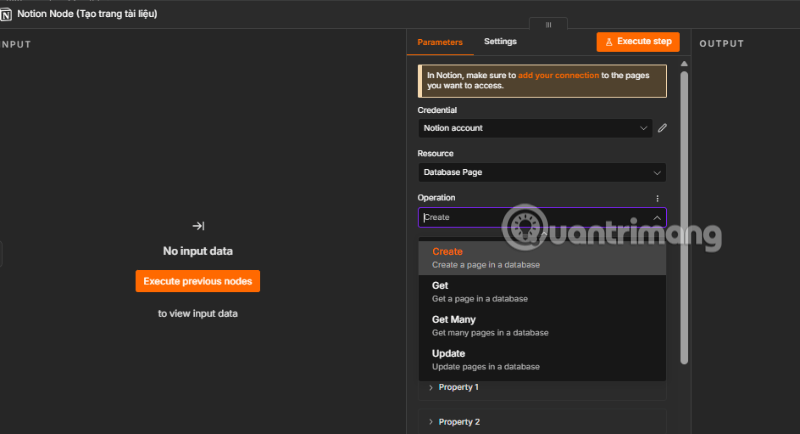Choose the Get operation option
The width and height of the screenshot is (800, 434).
[542, 292]
